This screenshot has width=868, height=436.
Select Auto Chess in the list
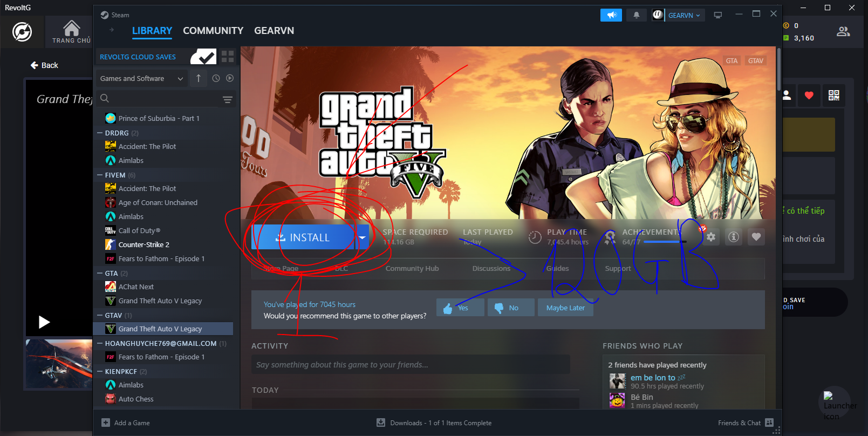136,399
